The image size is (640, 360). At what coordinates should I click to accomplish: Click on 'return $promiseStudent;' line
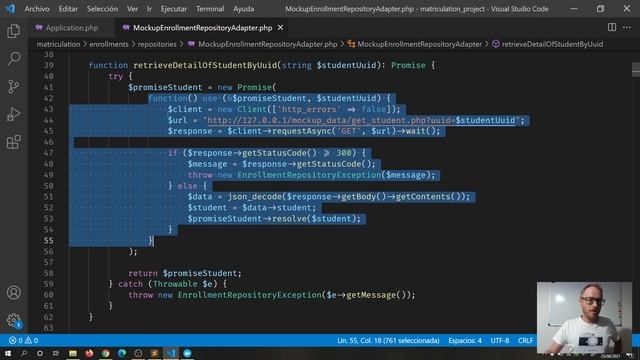coord(185,273)
